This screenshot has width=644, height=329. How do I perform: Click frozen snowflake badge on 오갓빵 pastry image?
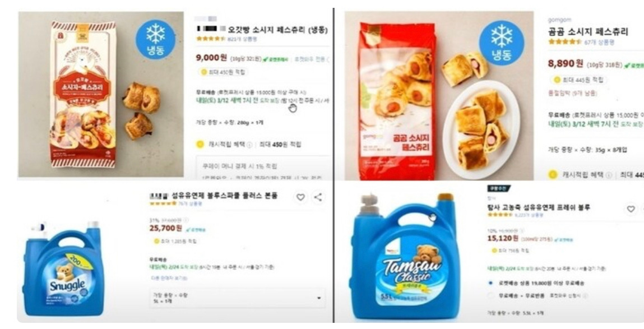pyautogui.click(x=156, y=39)
